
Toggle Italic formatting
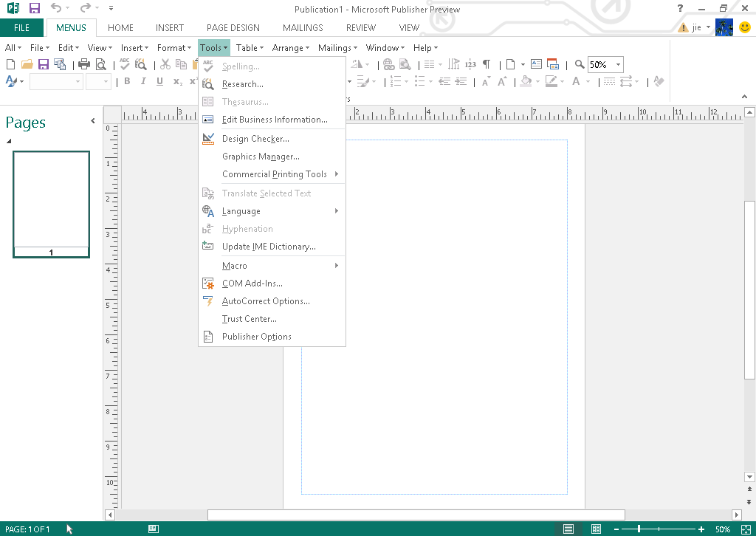click(x=143, y=81)
